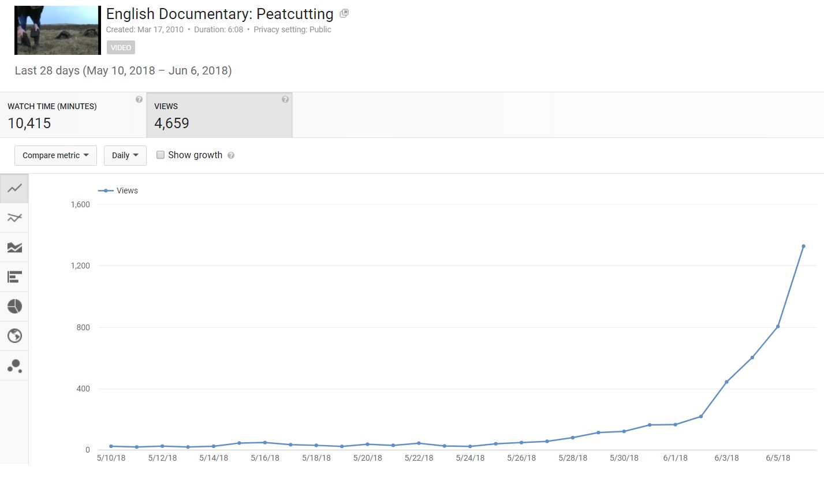Expand the Daily granularity dropdown

click(x=125, y=155)
